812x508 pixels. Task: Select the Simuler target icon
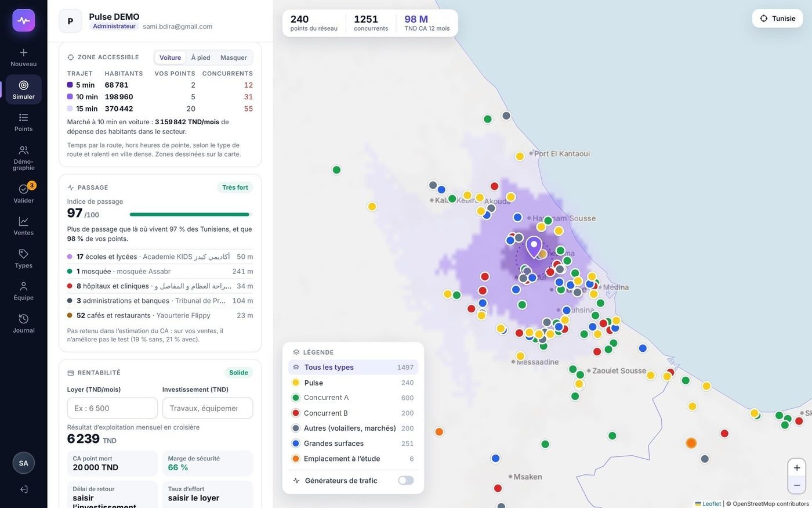click(x=24, y=85)
